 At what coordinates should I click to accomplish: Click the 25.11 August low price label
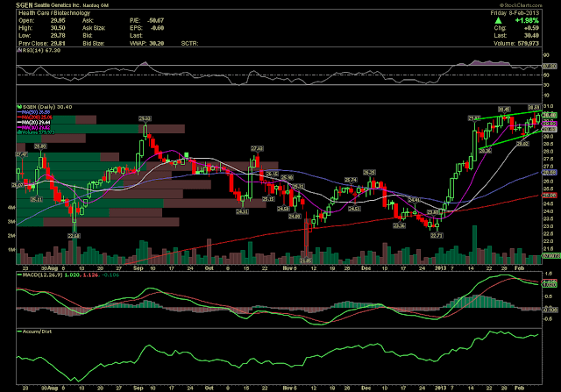(36, 199)
